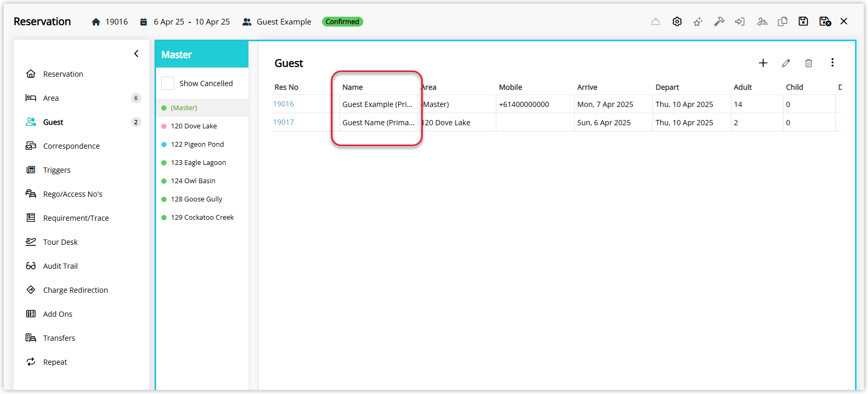This screenshot has width=868, height=394.
Task: Click the Confirmed status badge
Action: 342,21
